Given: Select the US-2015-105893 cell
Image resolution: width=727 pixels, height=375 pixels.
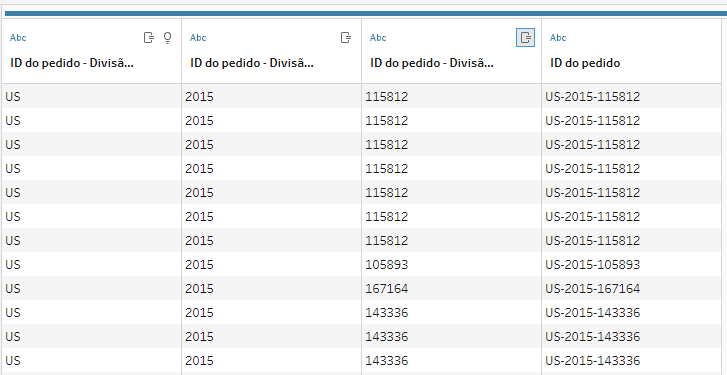Looking at the screenshot, I should [631, 265].
